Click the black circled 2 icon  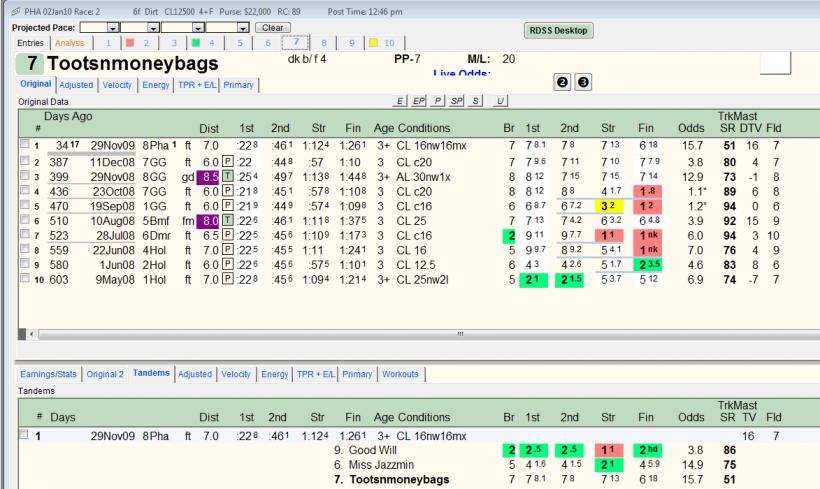(562, 82)
